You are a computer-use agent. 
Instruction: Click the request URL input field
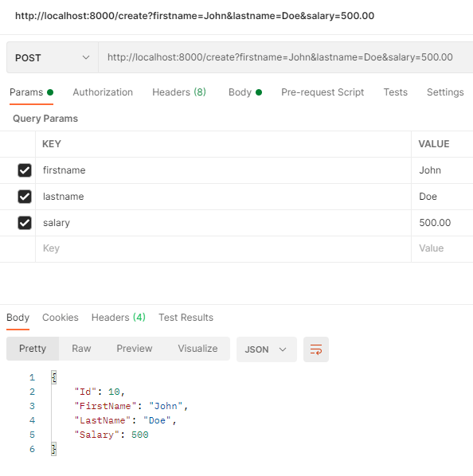285,57
